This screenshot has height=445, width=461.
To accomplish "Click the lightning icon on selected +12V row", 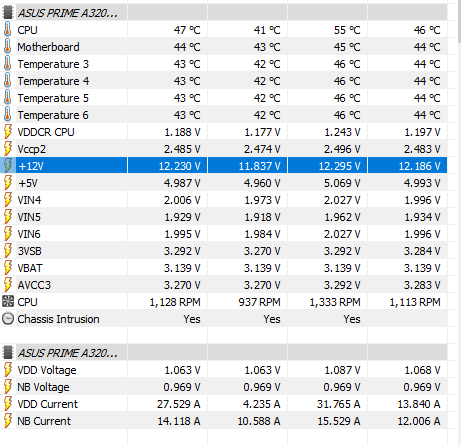I will 7,166.
